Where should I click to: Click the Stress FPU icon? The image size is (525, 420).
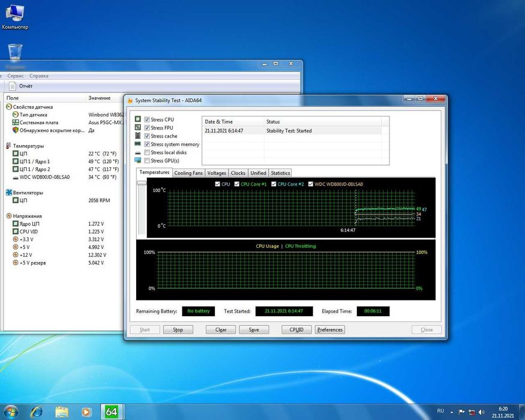coord(137,127)
